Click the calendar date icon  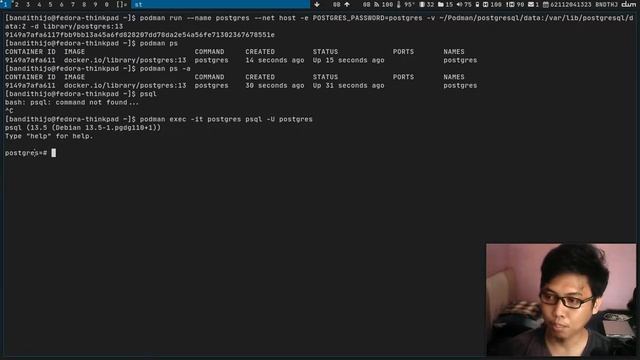[546, 4]
